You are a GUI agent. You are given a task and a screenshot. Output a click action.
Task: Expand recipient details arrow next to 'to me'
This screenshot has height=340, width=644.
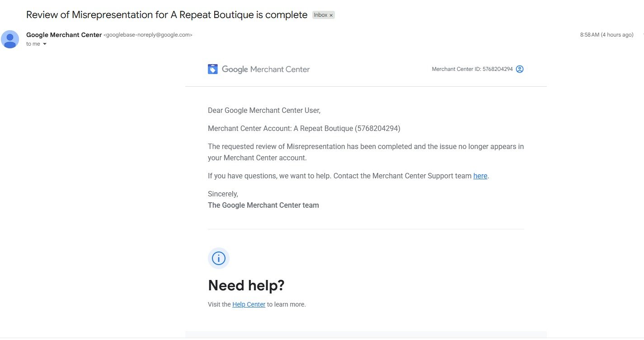coord(45,44)
